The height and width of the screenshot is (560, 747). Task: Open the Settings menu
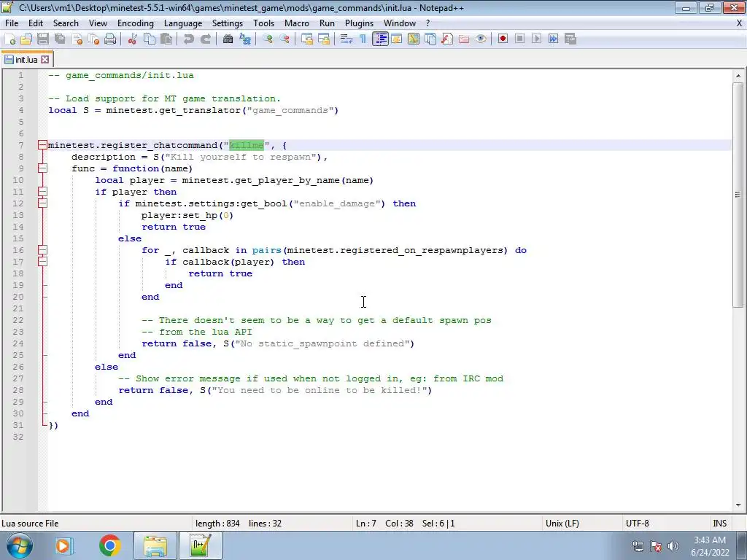pyautogui.click(x=228, y=23)
